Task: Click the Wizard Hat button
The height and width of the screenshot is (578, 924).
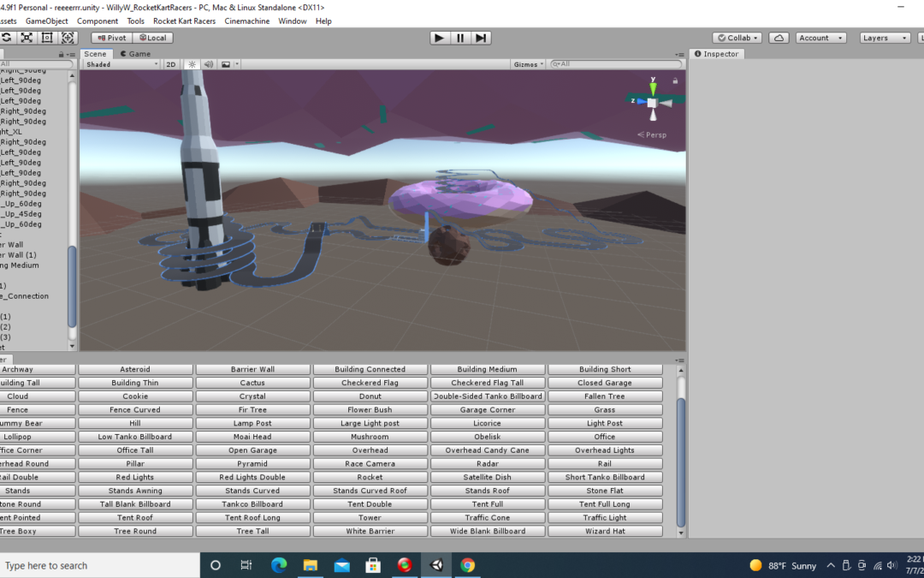Action: click(x=605, y=531)
